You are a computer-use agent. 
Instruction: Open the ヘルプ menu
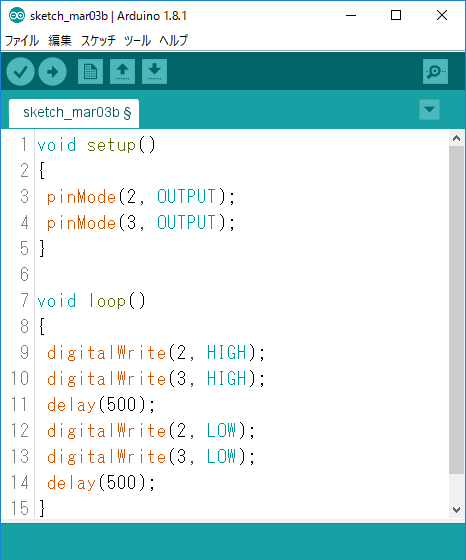click(x=174, y=40)
